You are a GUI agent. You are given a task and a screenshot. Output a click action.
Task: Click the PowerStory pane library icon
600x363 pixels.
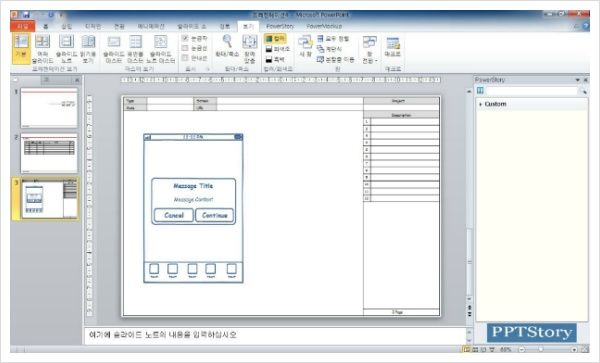[480, 90]
